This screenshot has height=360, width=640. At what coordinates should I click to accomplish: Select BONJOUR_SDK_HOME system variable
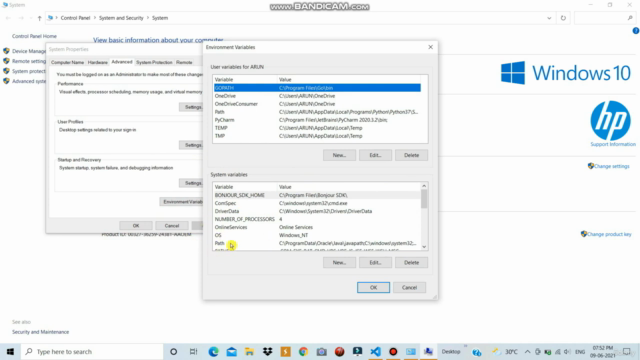(x=317, y=195)
